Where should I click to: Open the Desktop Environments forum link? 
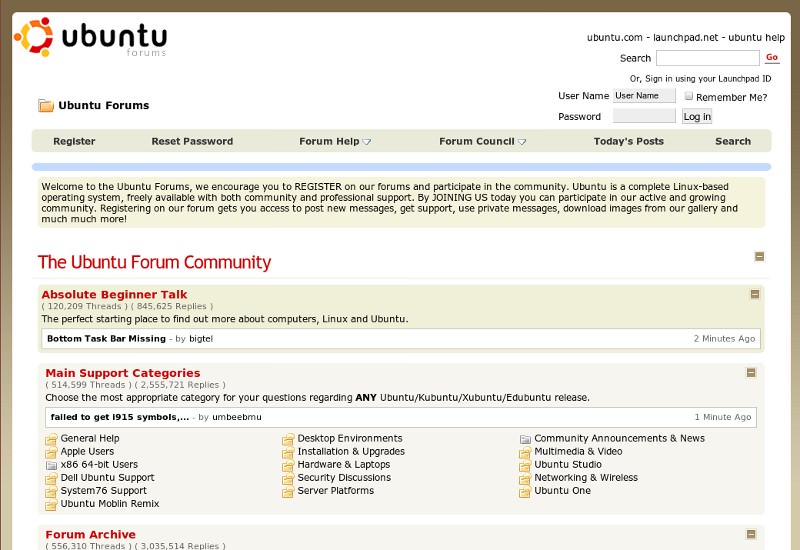click(x=350, y=438)
